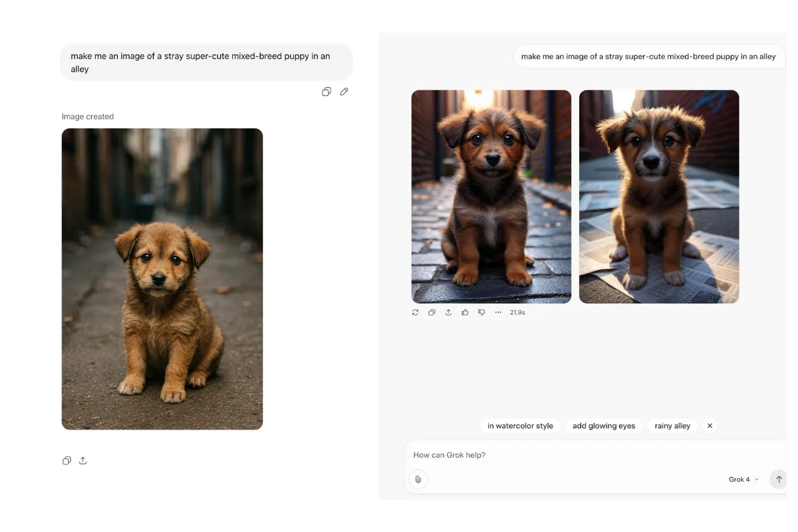Like the Grok response with thumbs up

[465, 312]
